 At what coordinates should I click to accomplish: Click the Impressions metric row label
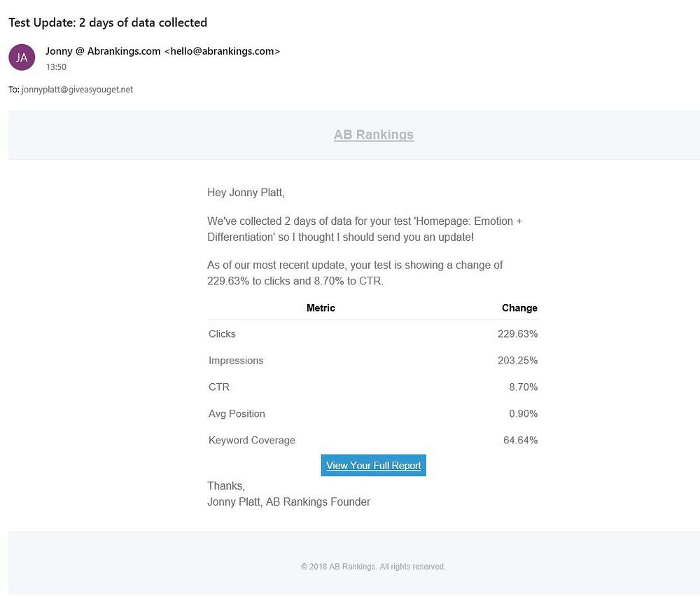point(236,361)
